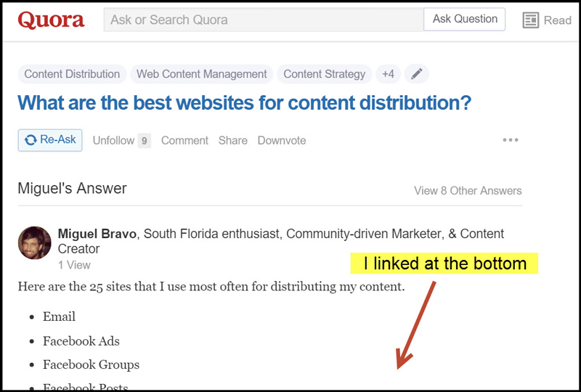The image size is (581, 392).
Task: Open the Read section icon
Action: [x=531, y=20]
